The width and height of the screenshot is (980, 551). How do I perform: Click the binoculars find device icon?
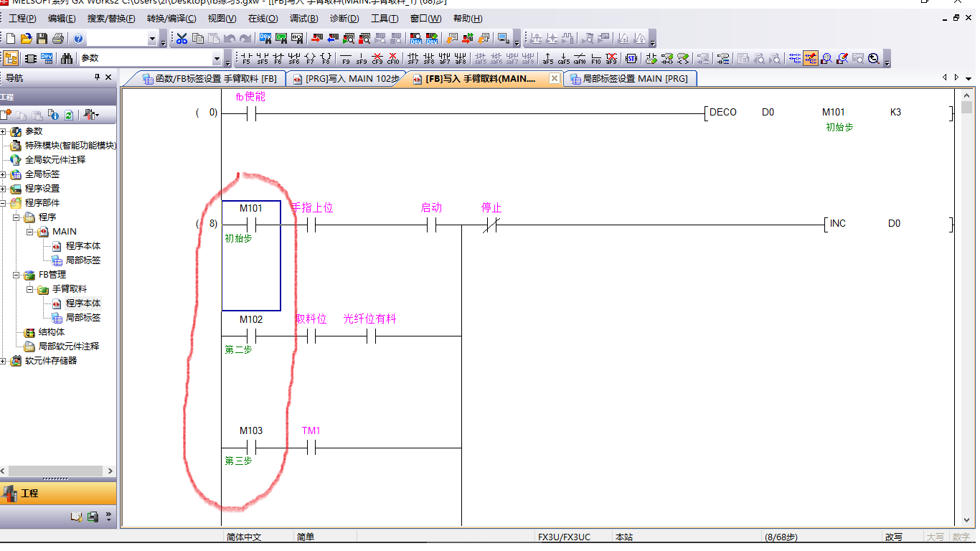[67, 59]
